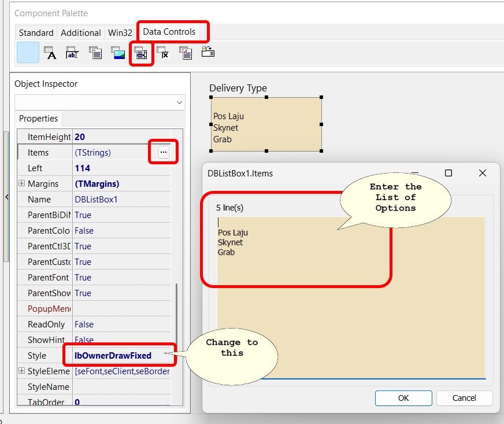
Task: Pick the DBMemo component icon
Action: click(95, 53)
